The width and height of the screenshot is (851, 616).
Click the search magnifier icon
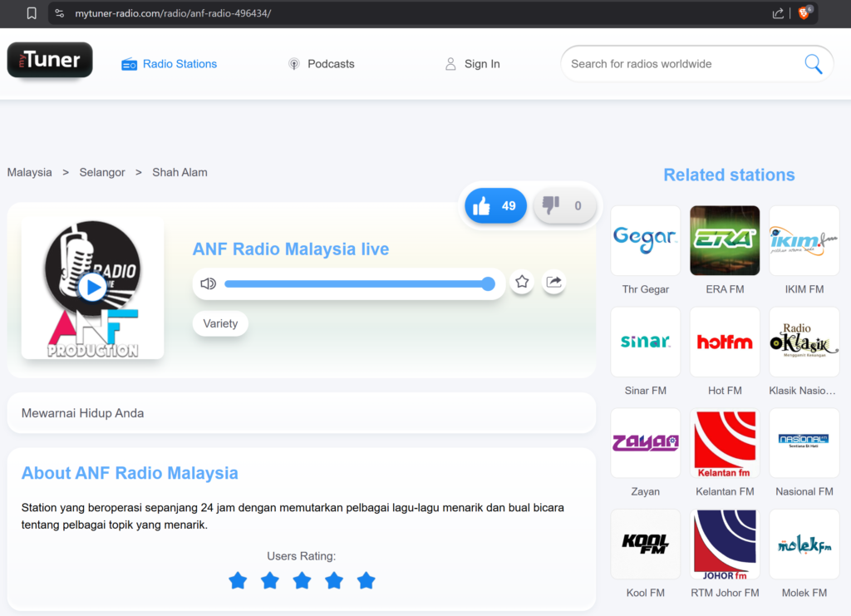click(813, 64)
